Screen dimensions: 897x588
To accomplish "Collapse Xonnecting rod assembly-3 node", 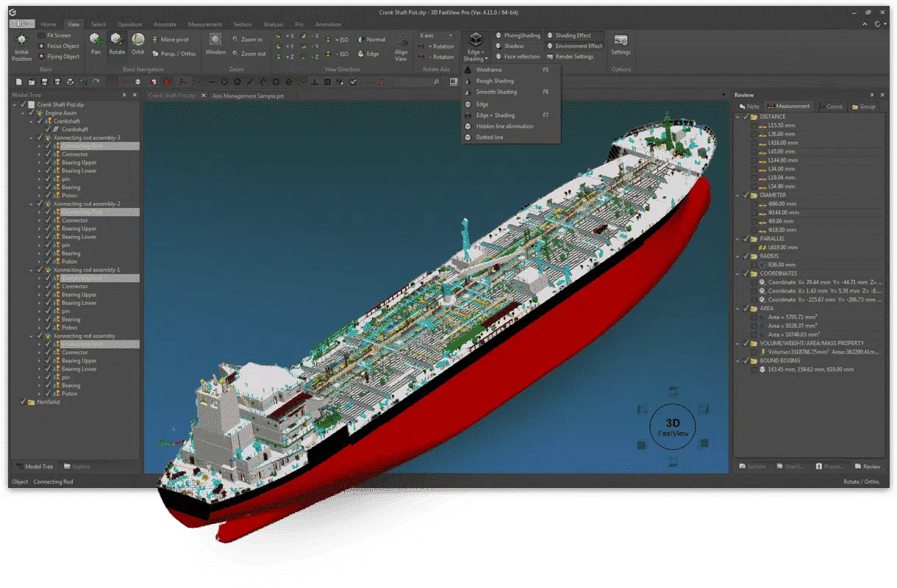I will click(31, 138).
